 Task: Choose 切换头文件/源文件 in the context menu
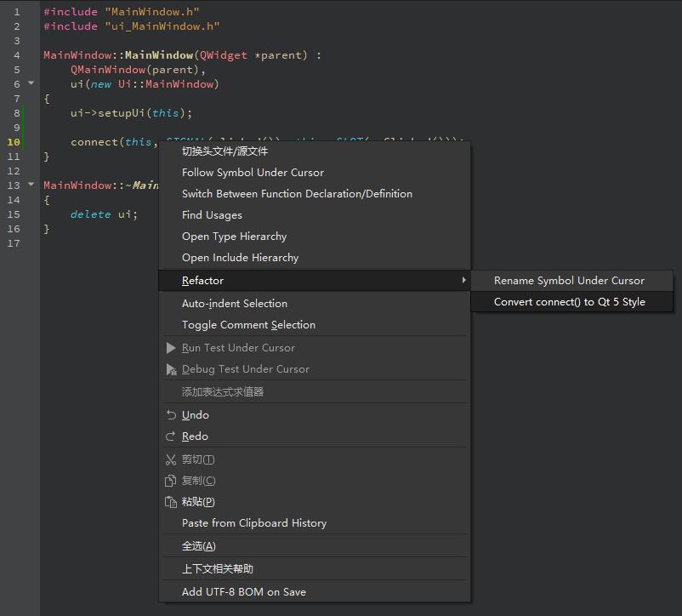(315, 151)
